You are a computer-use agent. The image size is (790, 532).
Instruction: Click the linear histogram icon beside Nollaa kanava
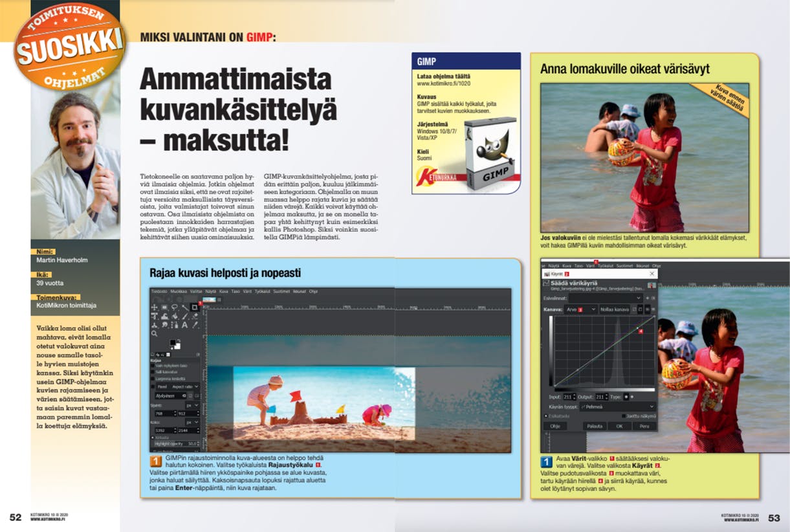tap(647, 309)
